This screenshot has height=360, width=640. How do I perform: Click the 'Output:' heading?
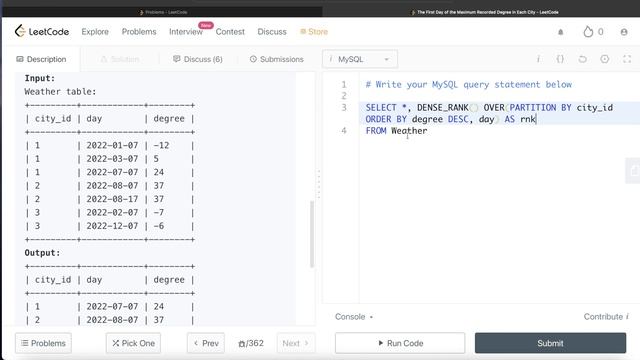click(42, 253)
